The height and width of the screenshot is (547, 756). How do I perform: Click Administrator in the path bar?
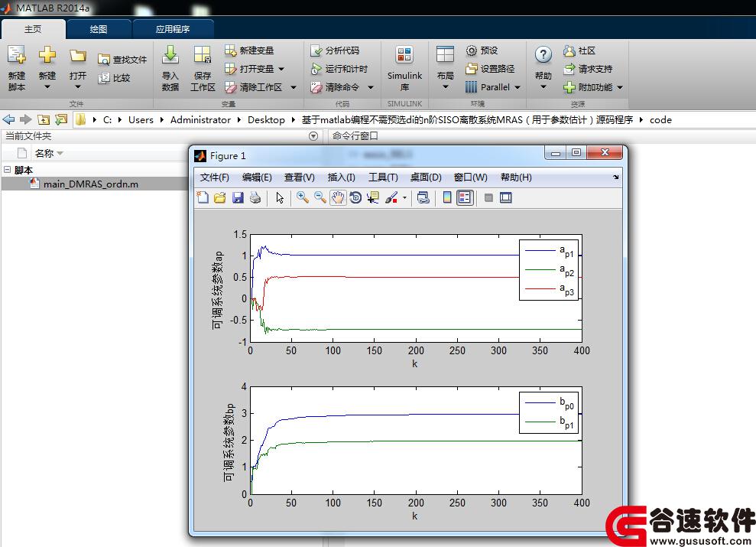coord(200,119)
